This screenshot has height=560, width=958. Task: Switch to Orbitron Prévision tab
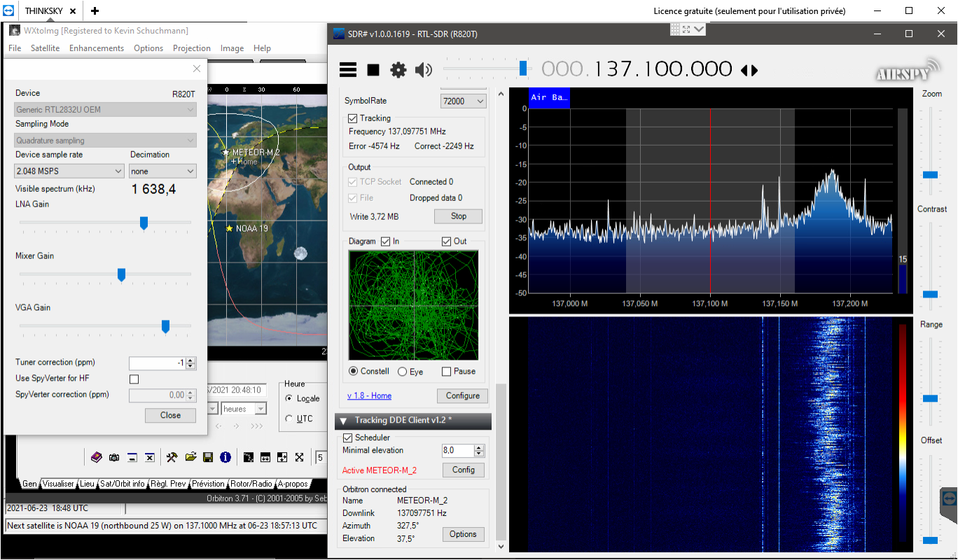(x=209, y=484)
